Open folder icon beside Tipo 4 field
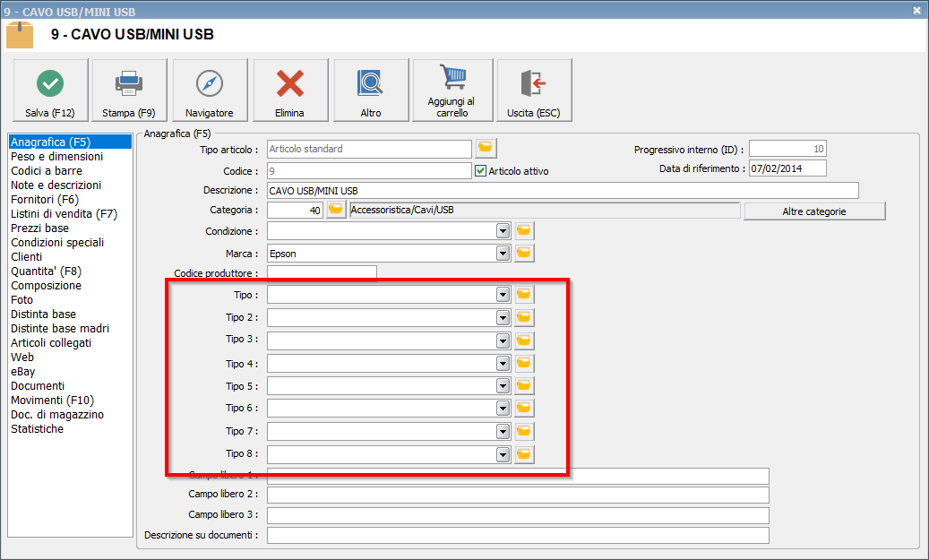 pyautogui.click(x=524, y=363)
